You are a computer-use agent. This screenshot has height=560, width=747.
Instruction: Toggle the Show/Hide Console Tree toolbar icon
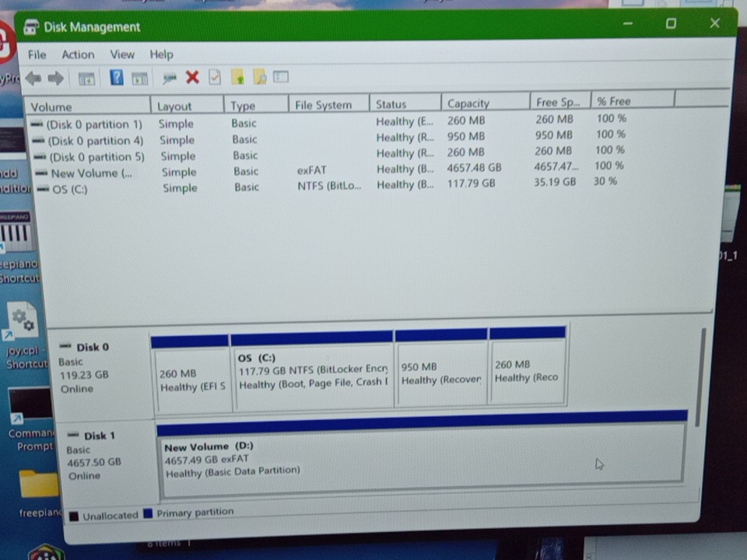(86, 79)
